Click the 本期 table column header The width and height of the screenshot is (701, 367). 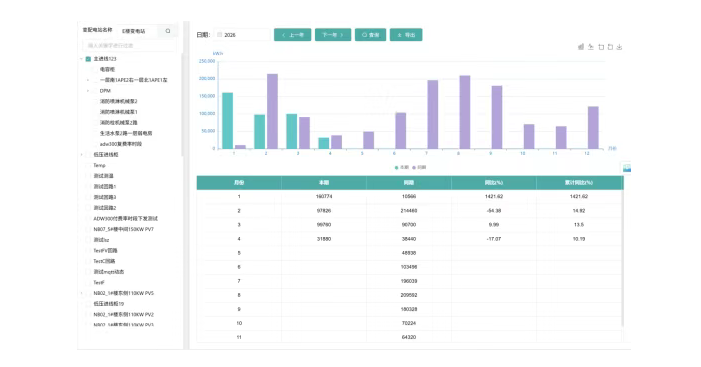[324, 182]
